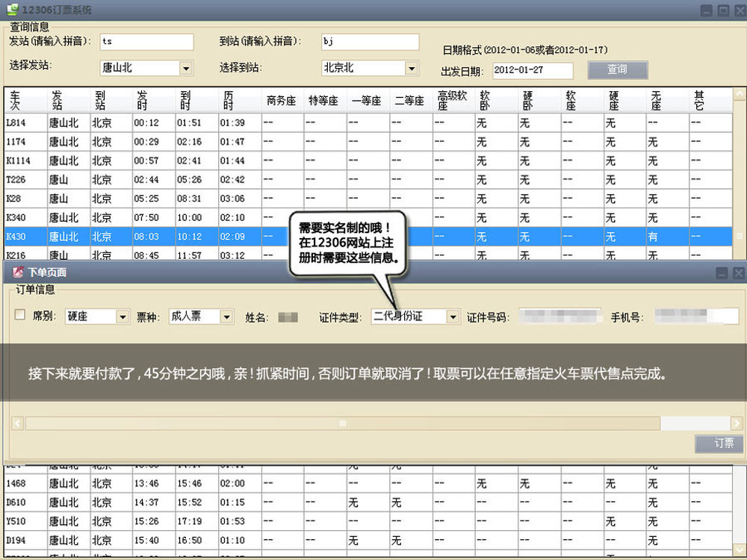Minimize the 下单页面 order window
Viewport: 747px width, 560px height.
click(x=722, y=273)
